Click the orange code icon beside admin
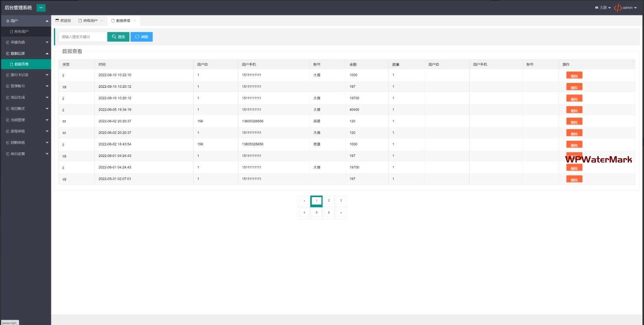644x325 pixels. tap(618, 8)
